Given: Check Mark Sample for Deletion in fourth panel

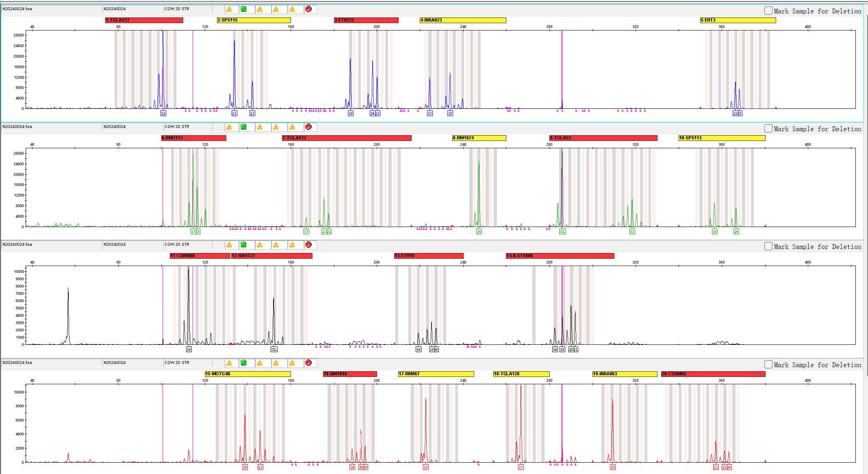Looking at the screenshot, I should [x=768, y=365].
